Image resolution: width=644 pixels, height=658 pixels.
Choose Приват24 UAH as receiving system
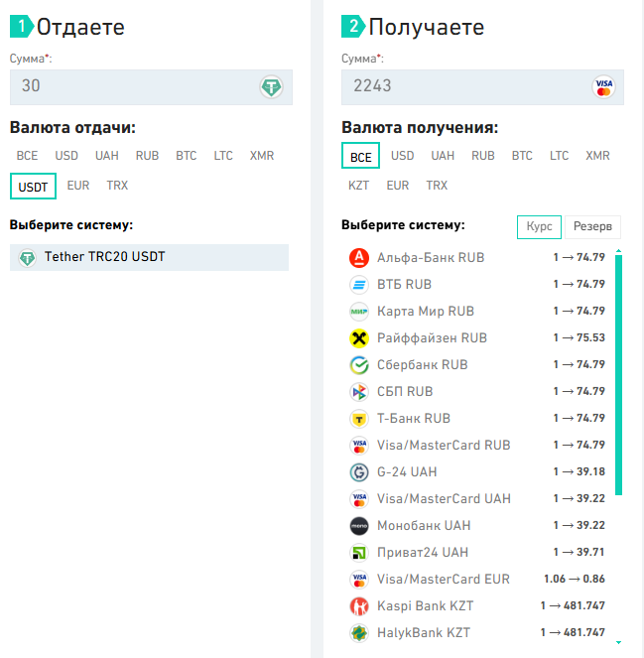pyautogui.click(x=477, y=553)
